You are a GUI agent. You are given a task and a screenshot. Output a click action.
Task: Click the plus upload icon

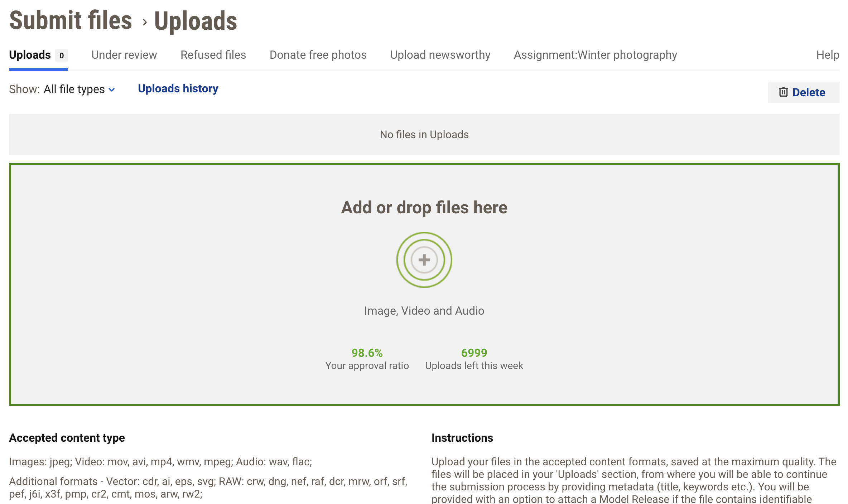[x=424, y=260]
